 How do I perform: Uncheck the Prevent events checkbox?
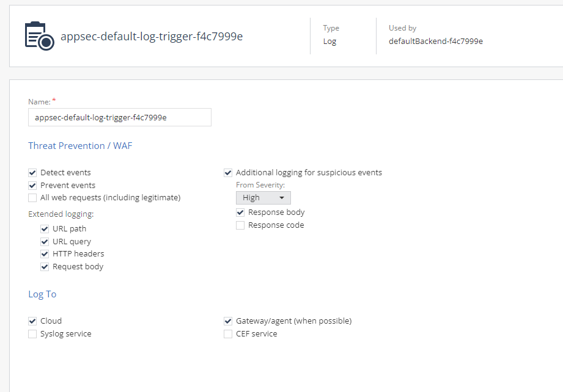tap(32, 186)
